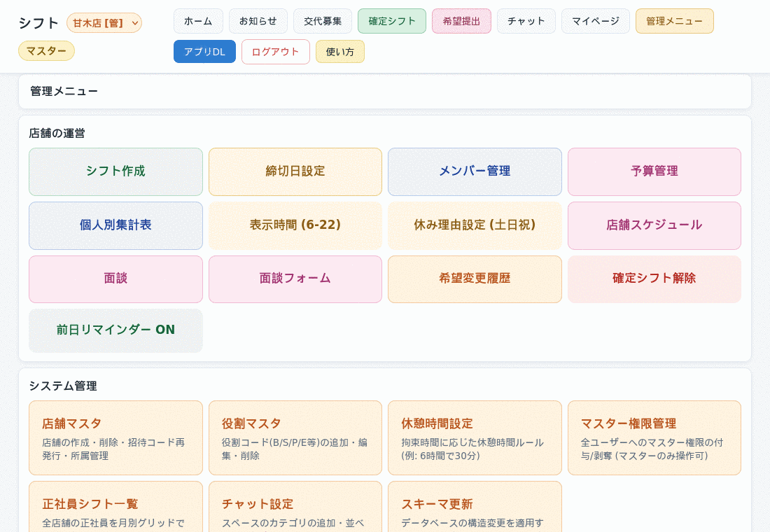
Task: Open 交代募集 from the navigation
Action: click(323, 21)
